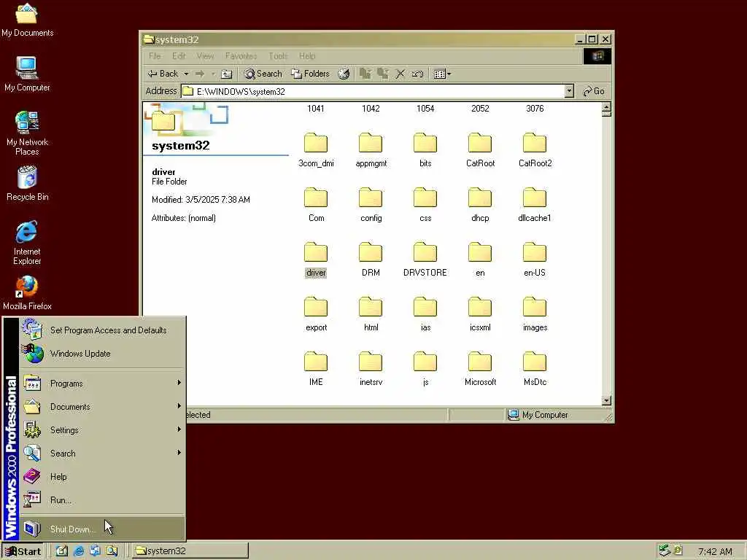Select the MsDtc folder

[535, 369]
